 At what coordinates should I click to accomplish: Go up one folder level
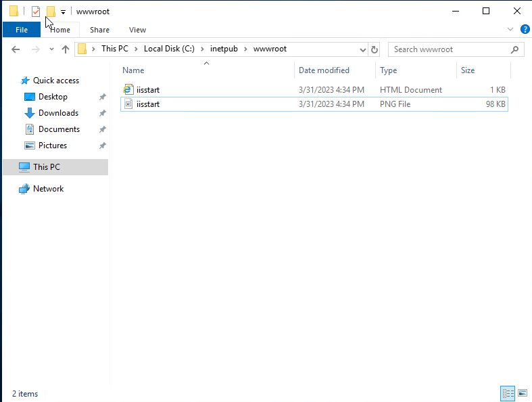pyautogui.click(x=66, y=49)
